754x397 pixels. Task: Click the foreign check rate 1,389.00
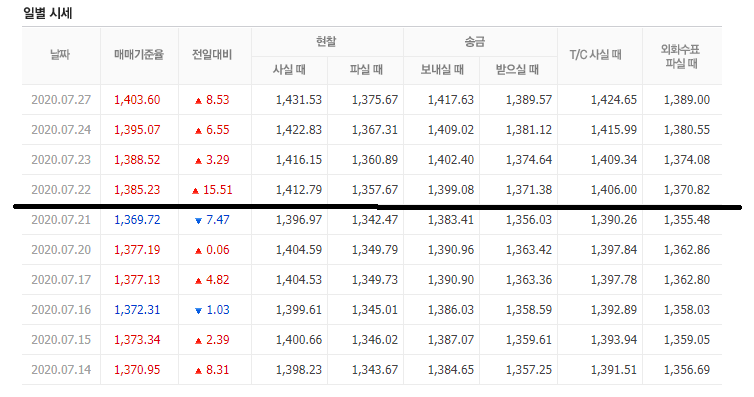click(x=687, y=100)
